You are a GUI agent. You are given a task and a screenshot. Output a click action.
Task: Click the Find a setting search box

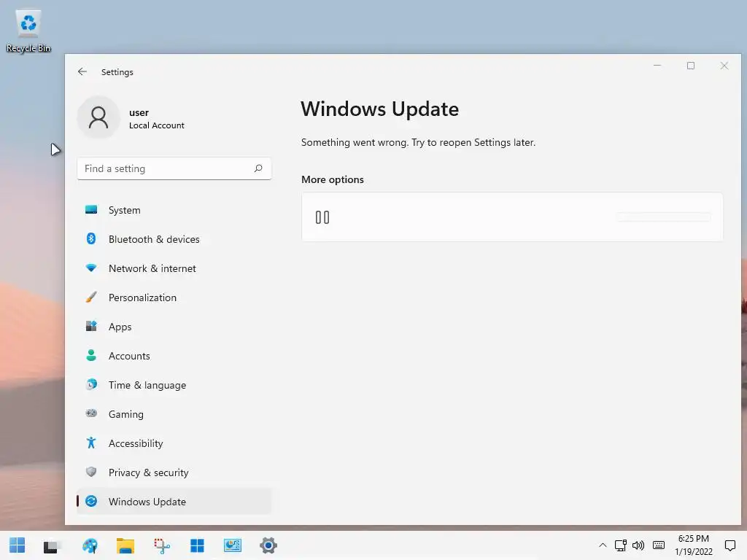[x=174, y=168]
